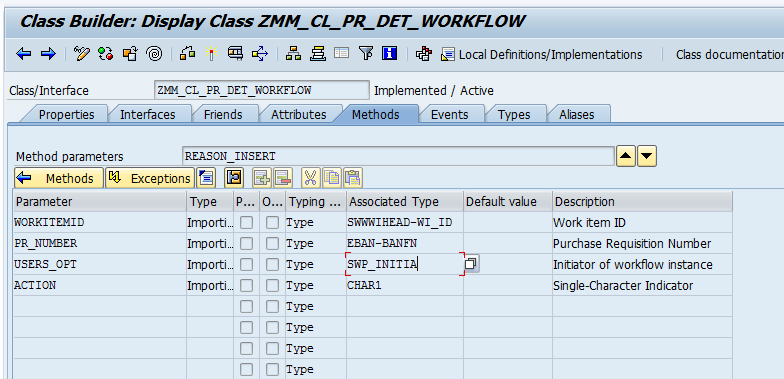
Task: Click the blue Information icon
Action: pyautogui.click(x=390, y=54)
